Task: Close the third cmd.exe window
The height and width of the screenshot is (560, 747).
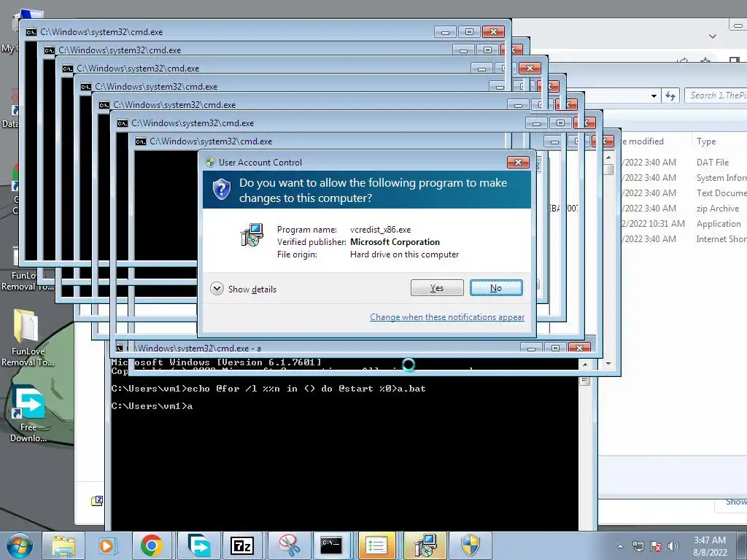Action: (530, 68)
